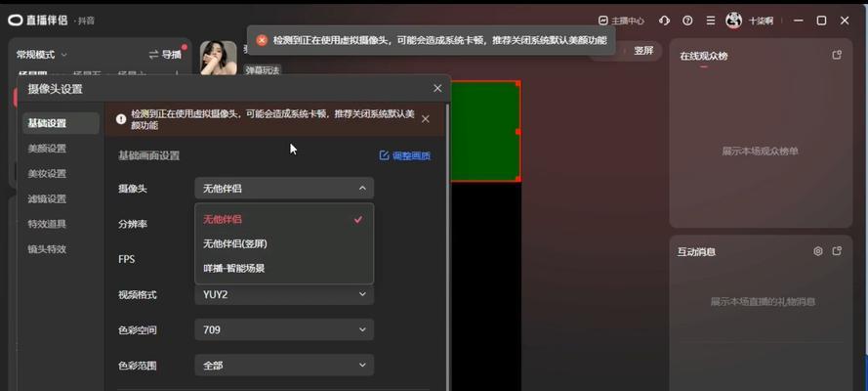Screen dimensions: 868x391
Task: Click the warning exclamation icon in dialog banner
Action: pos(121,118)
